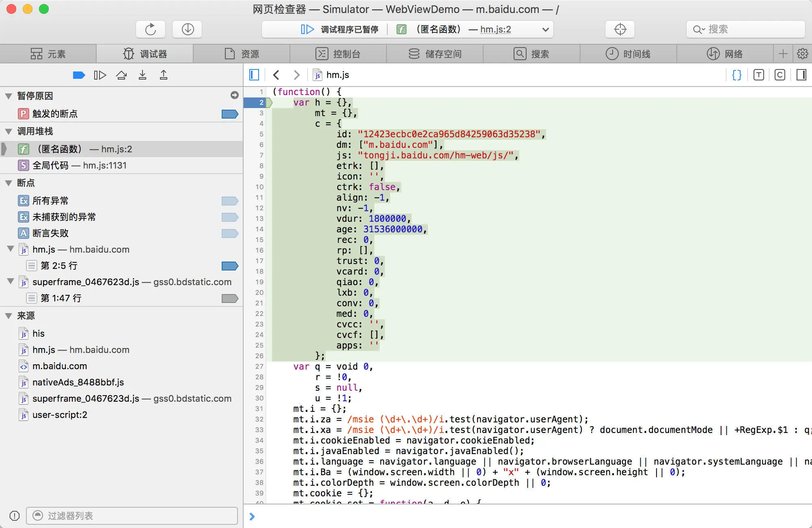
Task: Enable breakpoint at 第 1:47 行
Action: tap(230, 299)
